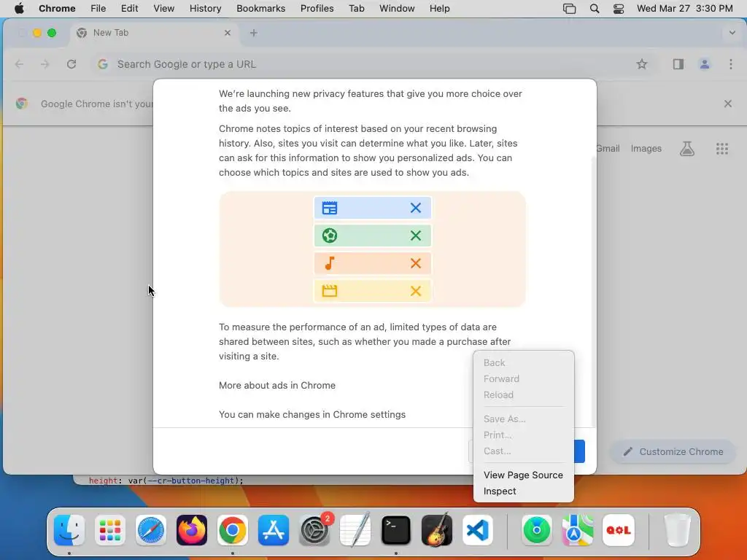
Task: Open the Edit menu
Action: (129, 9)
